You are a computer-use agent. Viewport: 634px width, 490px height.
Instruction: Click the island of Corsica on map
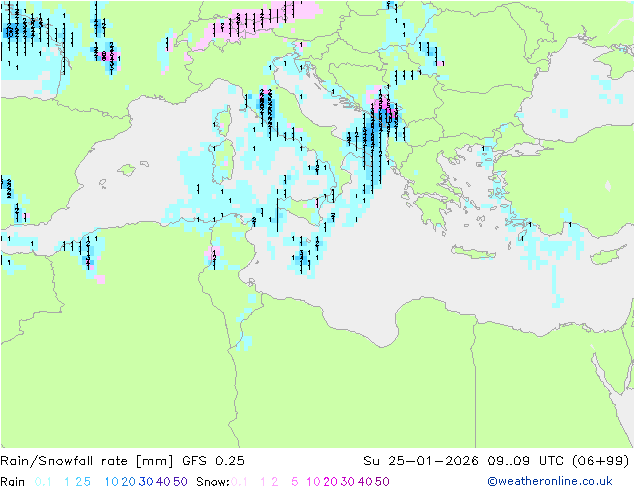225,120
